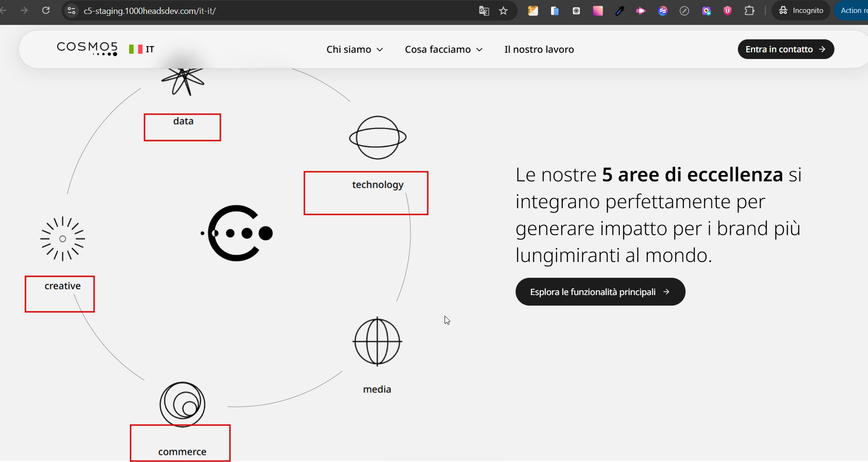Click the heading text '5 aree di eccellenza'
Screen dimensions: 868x462
693,175
